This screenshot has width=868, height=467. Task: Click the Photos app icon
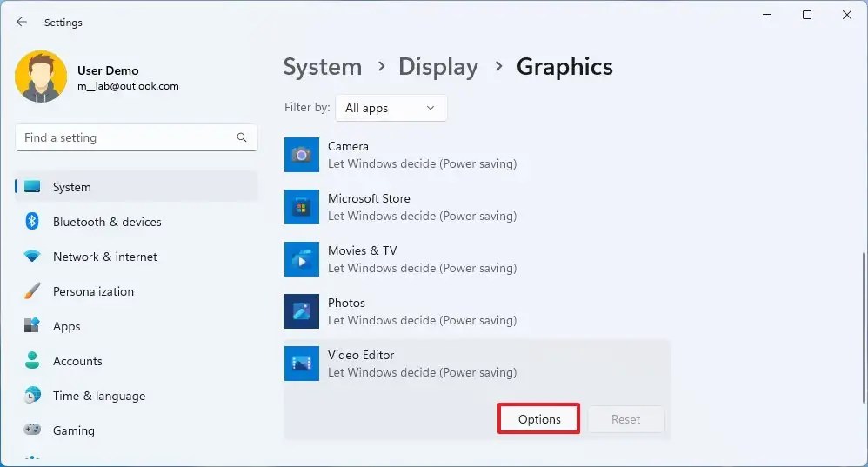click(x=302, y=311)
